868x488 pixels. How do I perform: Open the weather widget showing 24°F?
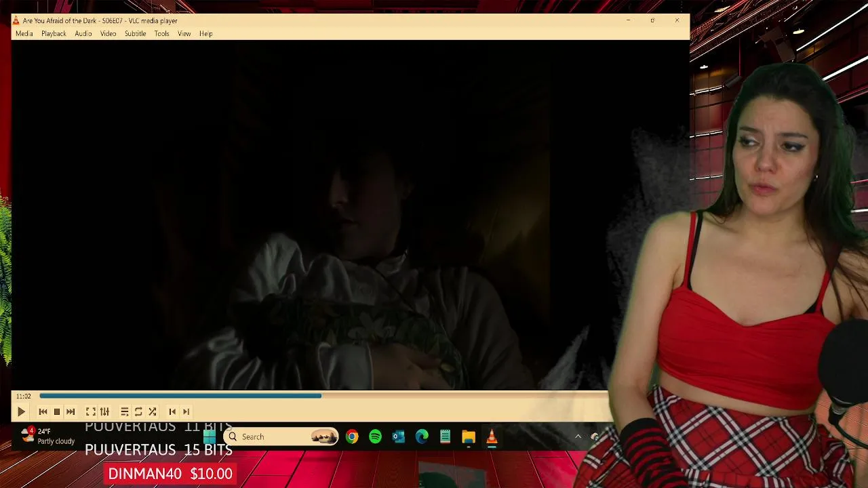click(49, 436)
